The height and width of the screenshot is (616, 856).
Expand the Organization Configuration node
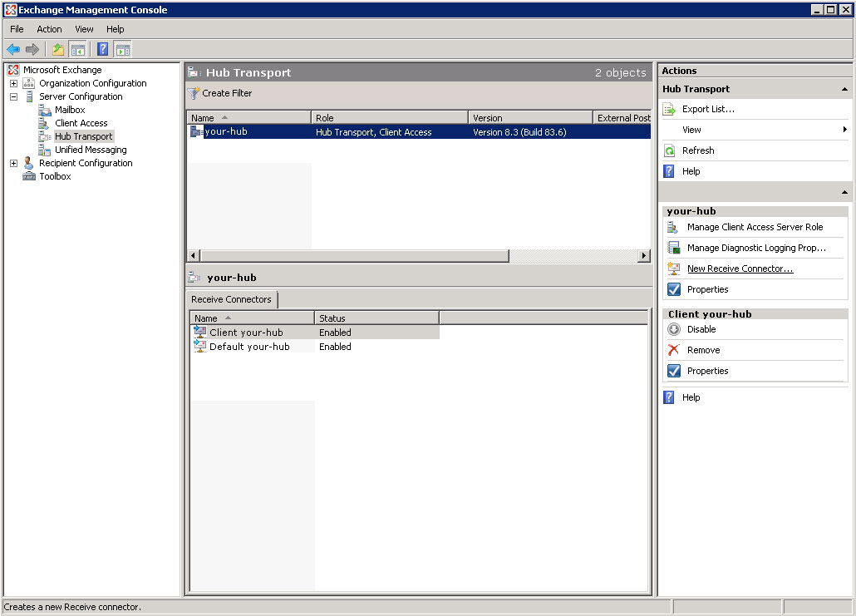tap(13, 84)
